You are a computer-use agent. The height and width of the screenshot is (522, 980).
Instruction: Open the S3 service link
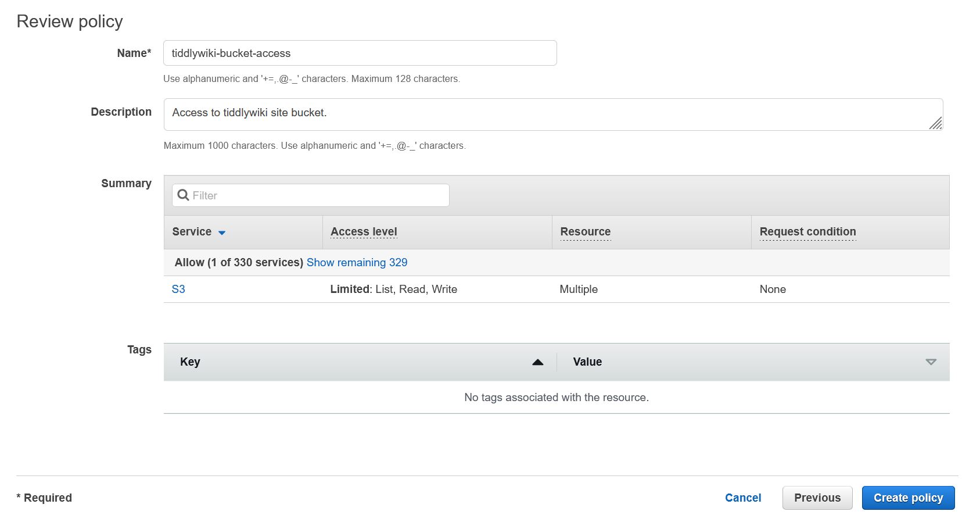pyautogui.click(x=178, y=289)
